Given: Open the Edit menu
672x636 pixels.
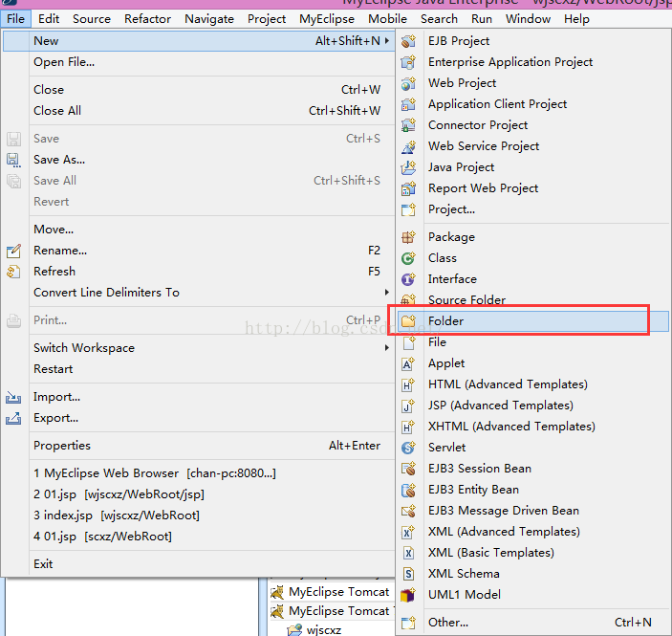Looking at the screenshot, I should (x=49, y=19).
